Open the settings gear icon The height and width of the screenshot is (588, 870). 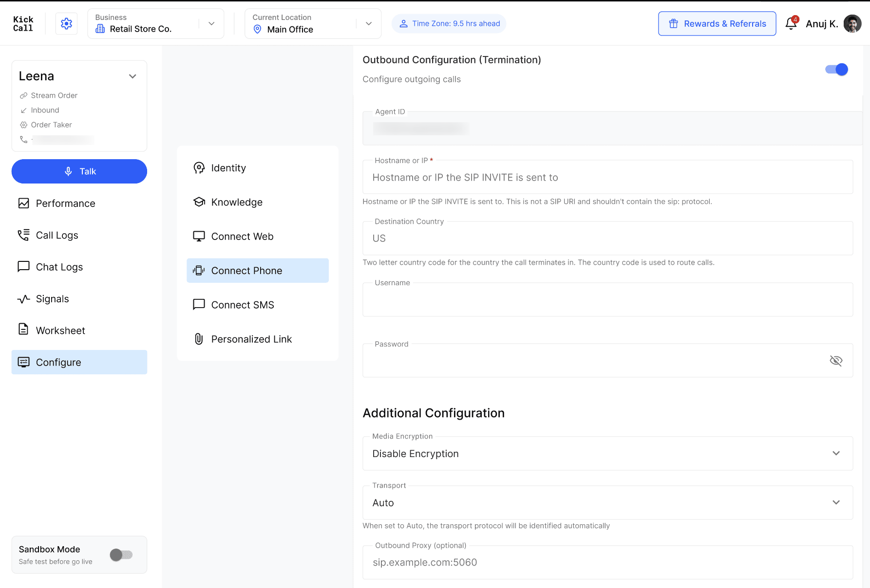(x=66, y=23)
